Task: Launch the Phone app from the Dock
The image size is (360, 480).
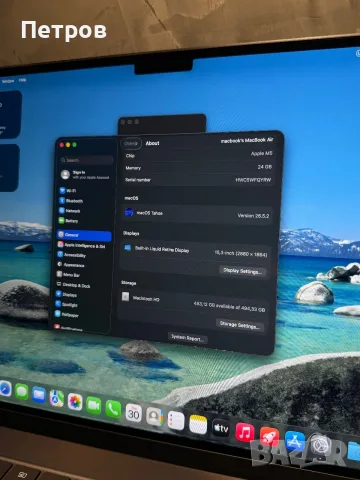Action: [x=113, y=409]
